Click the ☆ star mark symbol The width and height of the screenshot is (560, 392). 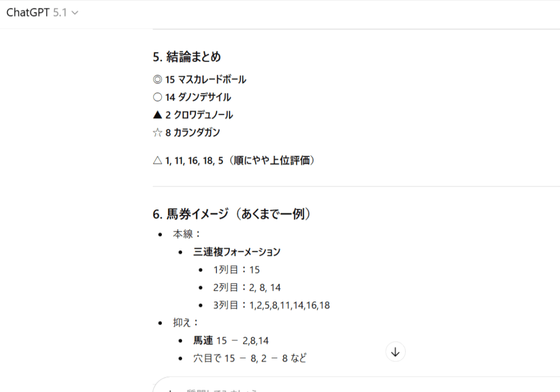[157, 132]
